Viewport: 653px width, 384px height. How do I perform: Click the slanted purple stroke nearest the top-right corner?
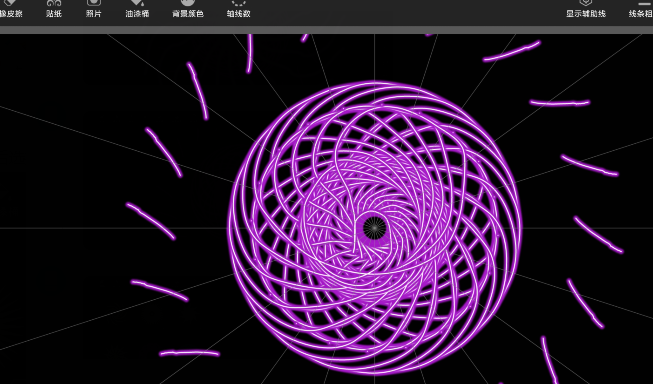pyautogui.click(x=512, y=51)
